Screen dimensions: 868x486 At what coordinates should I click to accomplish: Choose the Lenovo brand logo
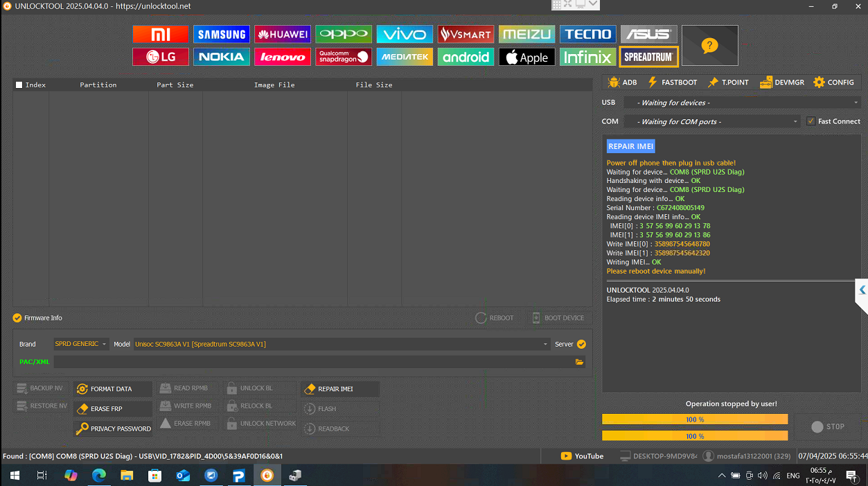(283, 57)
